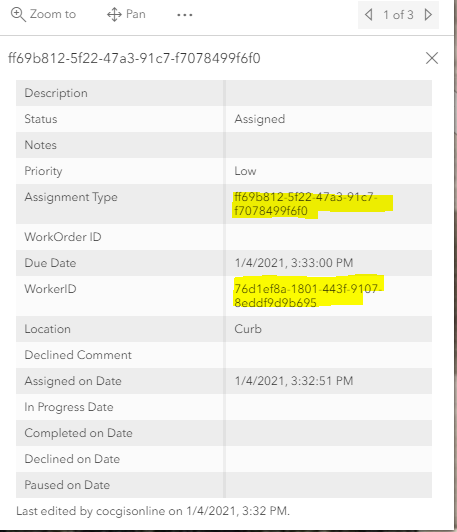Click the 1 of 3 feature counter
The image size is (457, 532).
click(398, 15)
